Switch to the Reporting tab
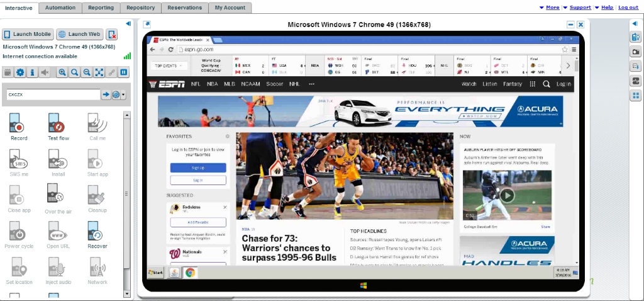The height and width of the screenshot is (301, 644). click(x=101, y=8)
